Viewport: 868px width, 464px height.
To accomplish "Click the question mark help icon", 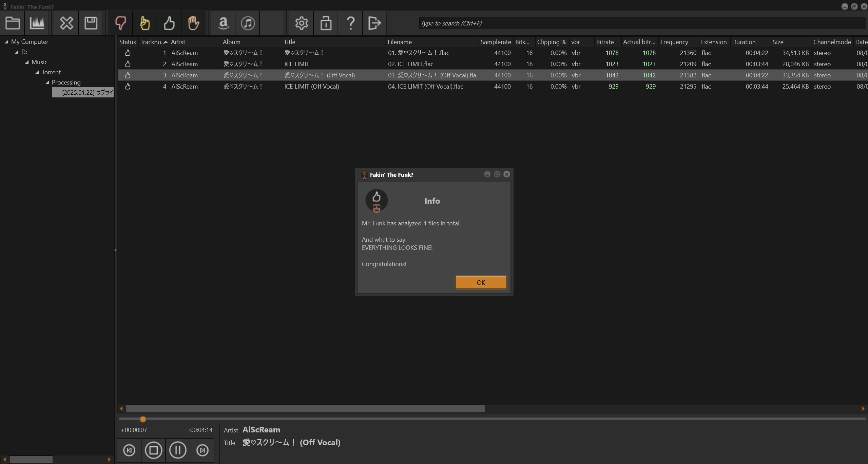I will pyautogui.click(x=350, y=23).
